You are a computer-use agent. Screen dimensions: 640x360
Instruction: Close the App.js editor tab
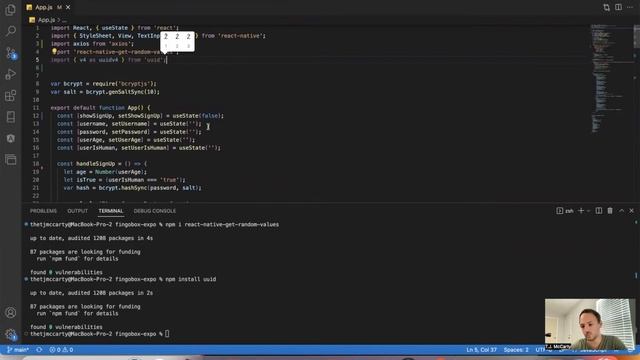68,7
